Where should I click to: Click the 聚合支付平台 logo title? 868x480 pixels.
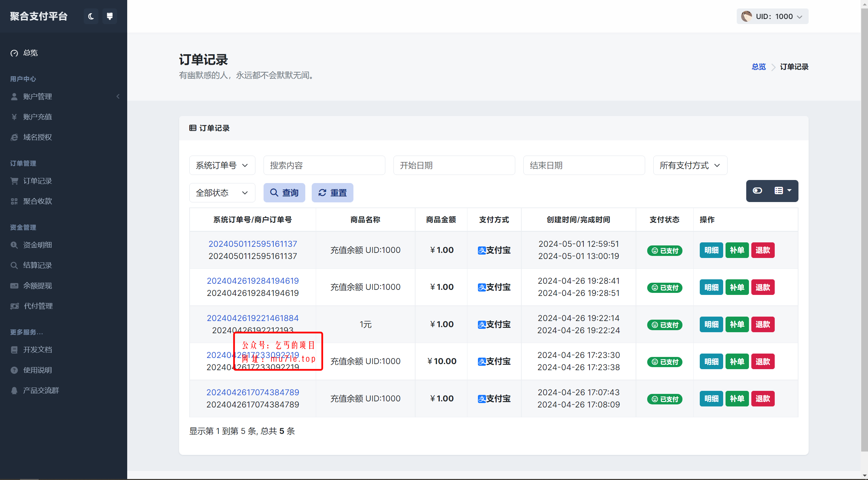click(39, 16)
